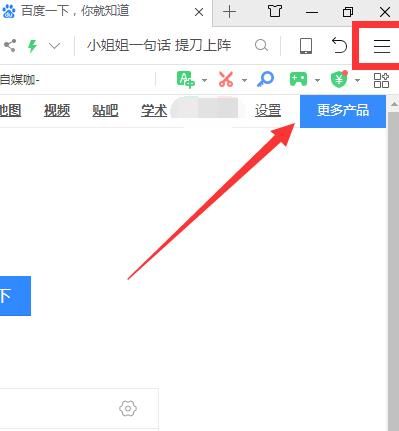Image resolution: width=399 pixels, height=431 pixels.
Task: Click the 设置 link
Action: coord(268,110)
